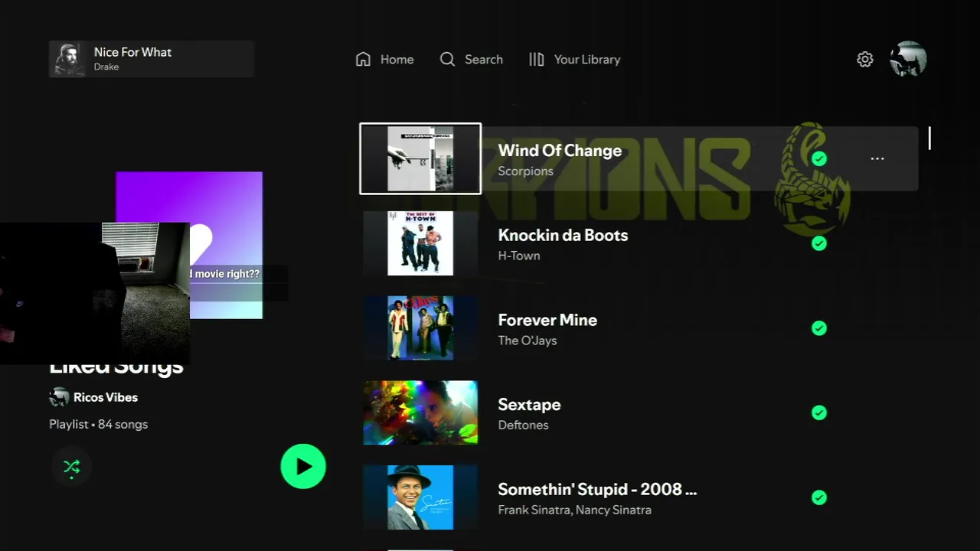Click the H-Town artist name
Image resolution: width=980 pixels, height=551 pixels.
coord(519,256)
